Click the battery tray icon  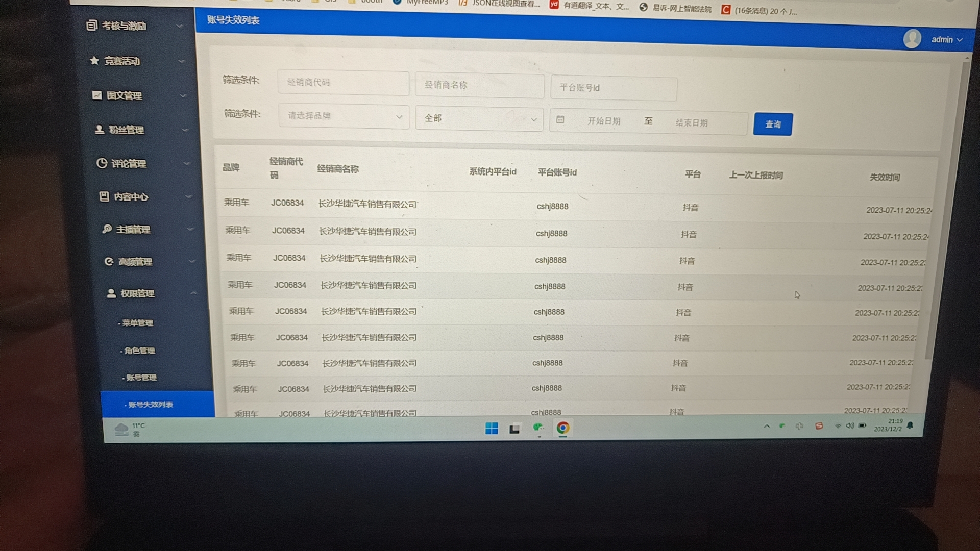tap(862, 425)
